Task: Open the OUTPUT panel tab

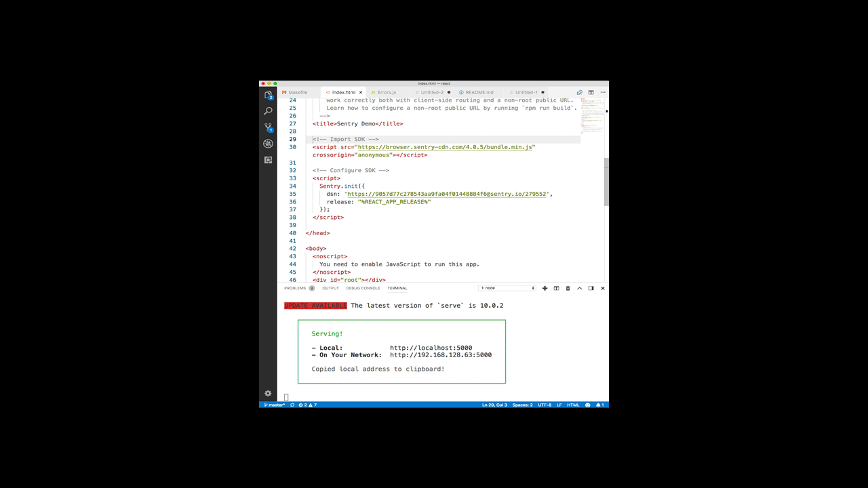Action: (x=330, y=288)
